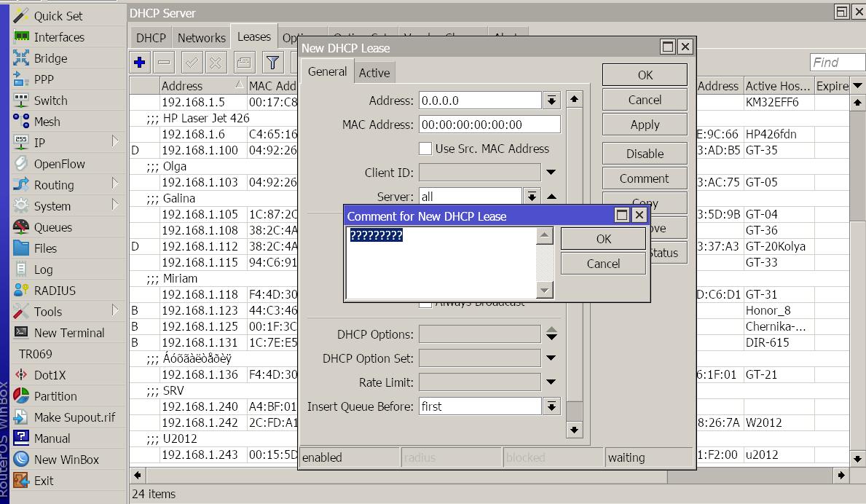The image size is (866, 504).
Task: Collapse the Server field with up arrow
Action: 551,196
